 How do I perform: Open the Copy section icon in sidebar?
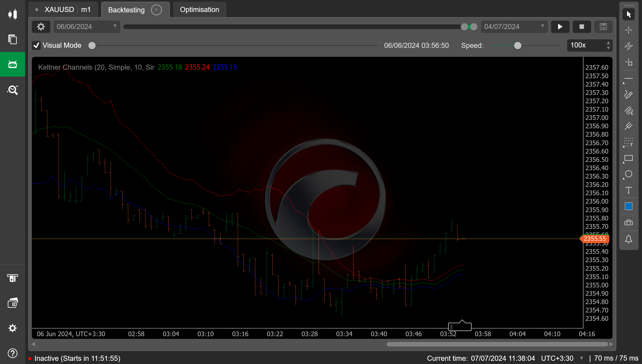coord(12,39)
